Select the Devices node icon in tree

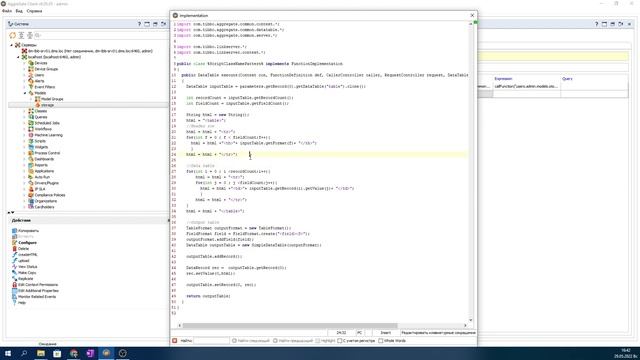tap(31, 63)
